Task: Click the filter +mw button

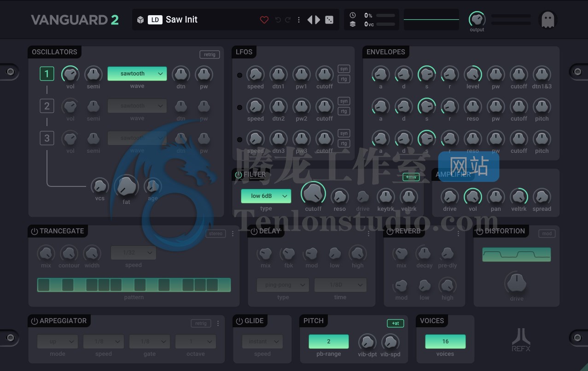Action: point(411,177)
